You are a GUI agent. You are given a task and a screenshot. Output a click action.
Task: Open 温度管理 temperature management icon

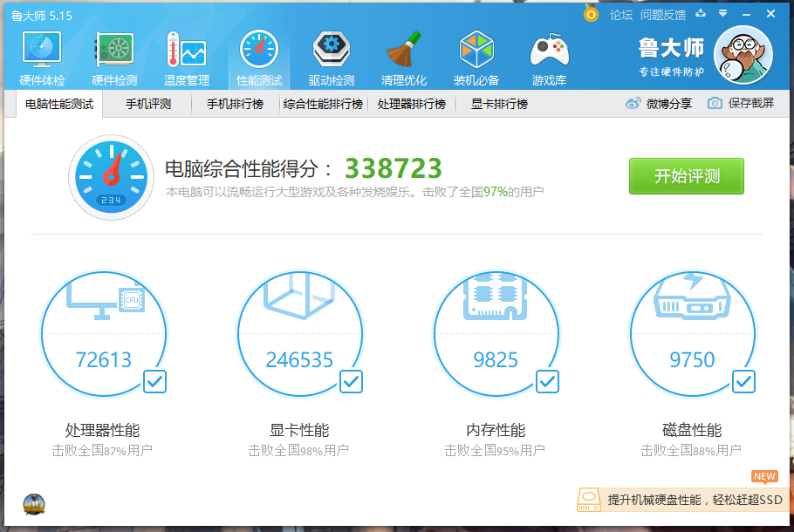coord(187,49)
